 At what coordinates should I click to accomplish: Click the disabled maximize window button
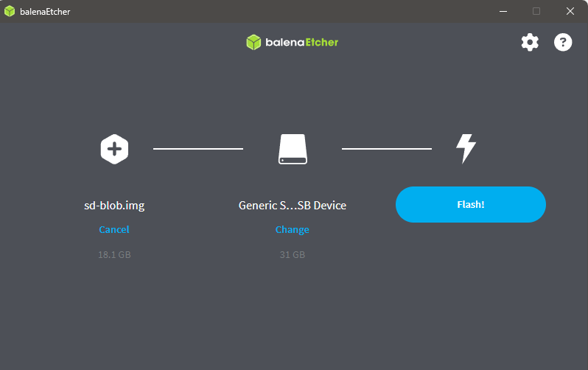[x=536, y=11]
